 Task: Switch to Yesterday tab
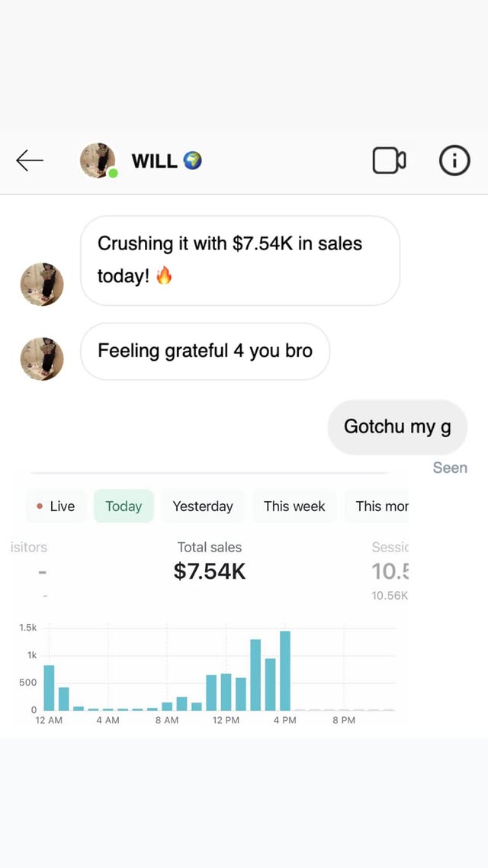click(203, 506)
